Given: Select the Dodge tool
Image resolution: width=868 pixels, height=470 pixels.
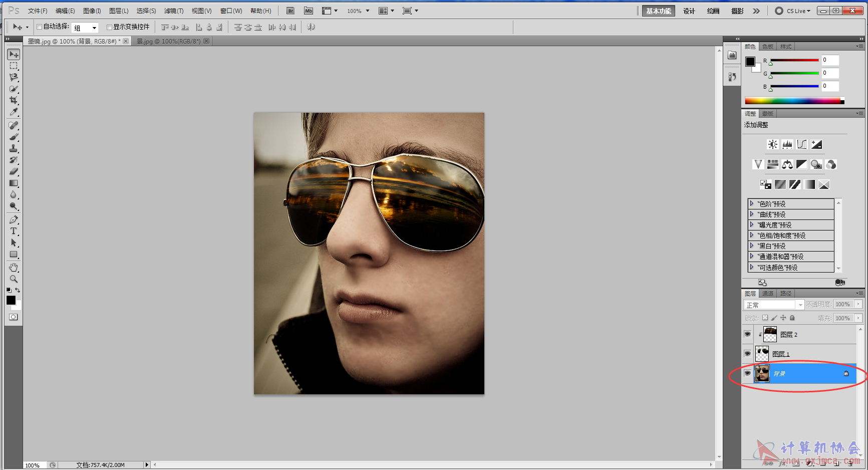Looking at the screenshot, I should coord(14,206).
